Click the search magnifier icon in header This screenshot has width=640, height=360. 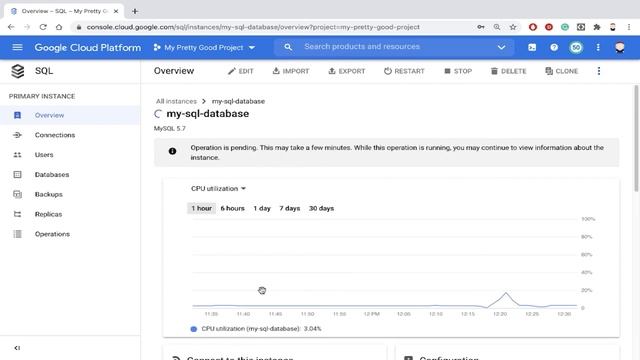[x=288, y=47]
